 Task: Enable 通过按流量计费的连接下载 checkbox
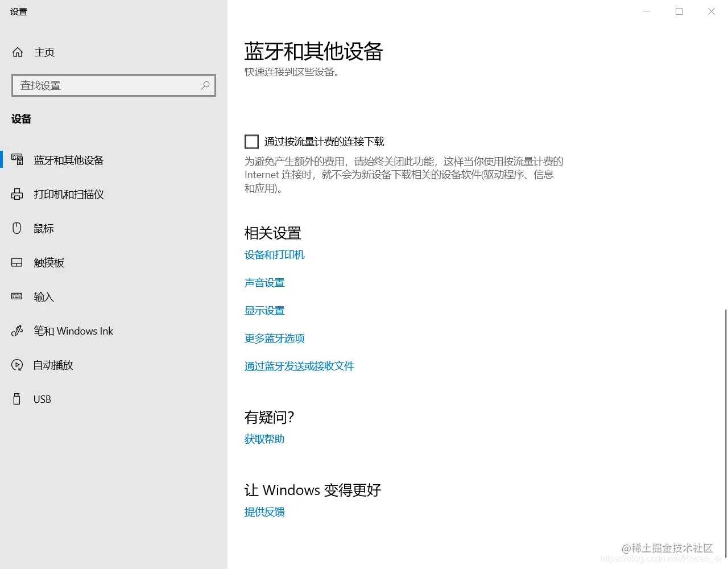click(x=251, y=141)
